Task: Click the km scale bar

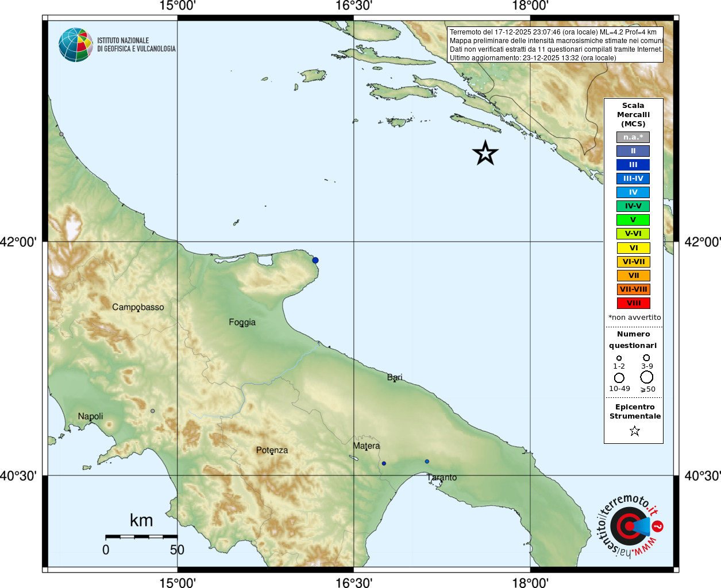Action: click(x=141, y=536)
